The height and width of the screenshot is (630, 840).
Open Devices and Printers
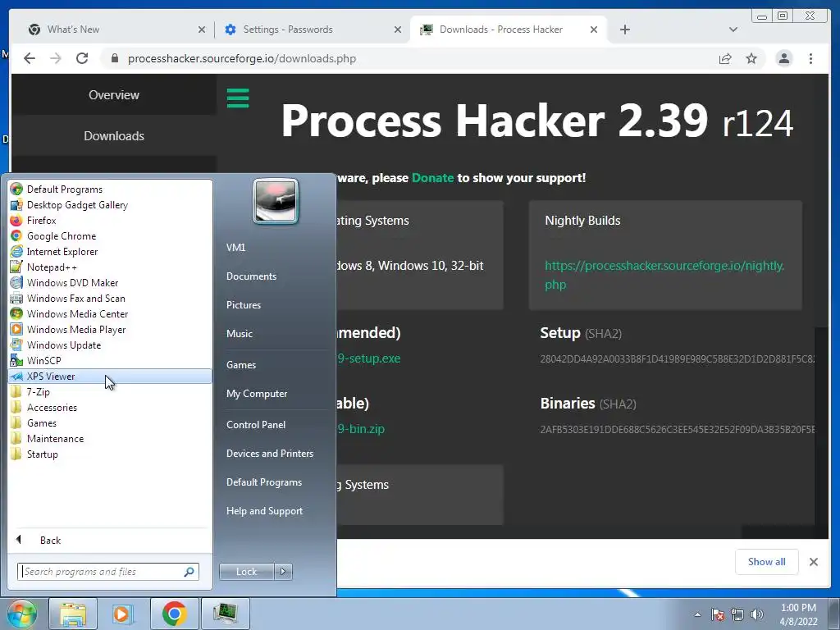point(269,453)
